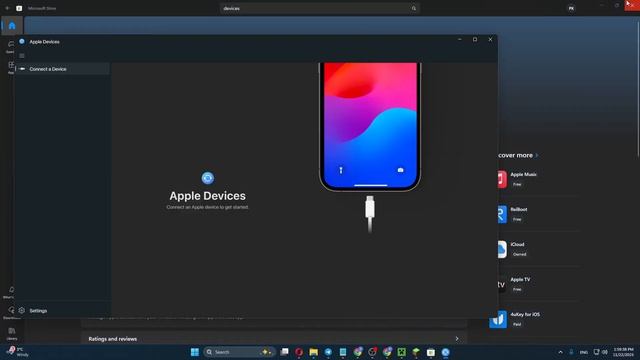
Task: Open Task View on the taskbar
Action: [284, 352]
